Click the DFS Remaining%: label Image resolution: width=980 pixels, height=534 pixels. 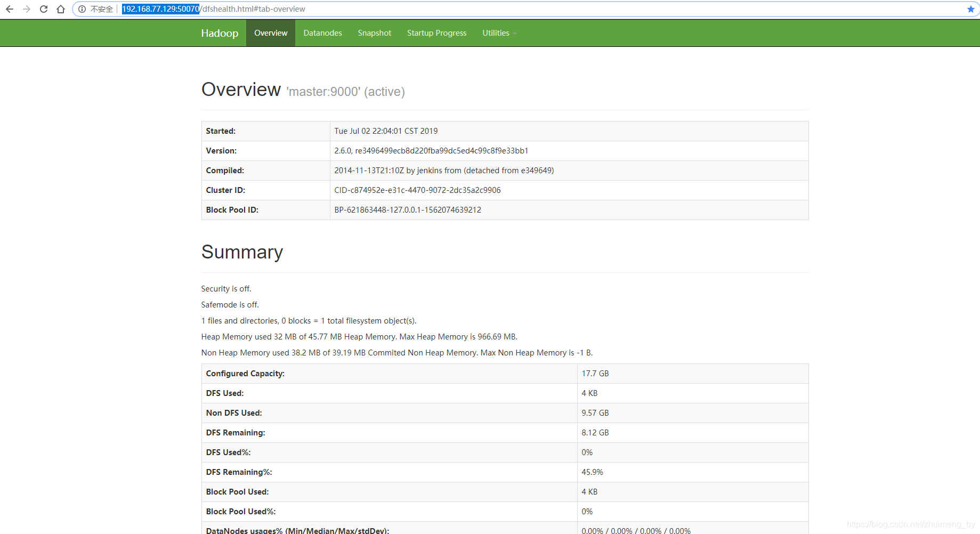pyautogui.click(x=239, y=472)
